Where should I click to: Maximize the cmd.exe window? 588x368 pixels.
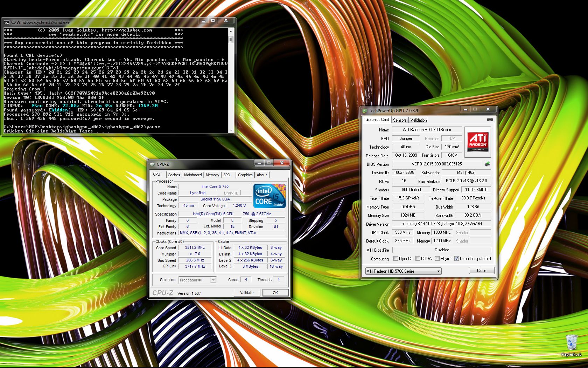212,21
